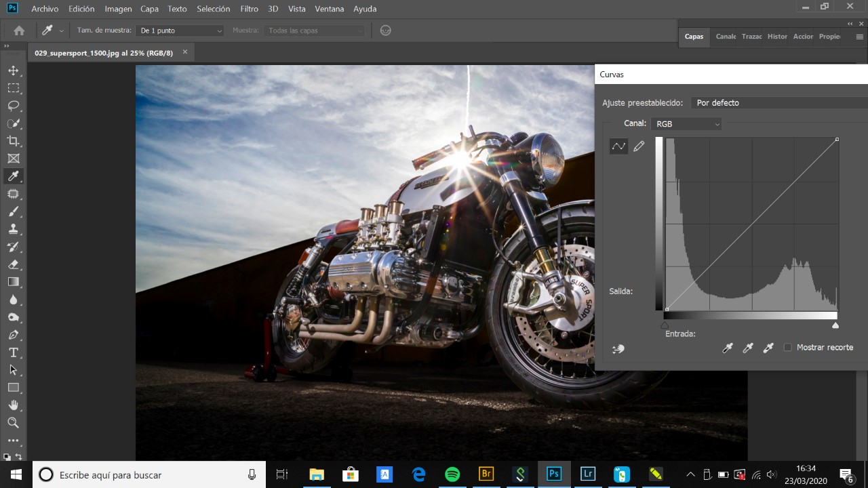Select the Eraser tool
Image resolution: width=868 pixels, height=488 pixels.
[x=13, y=264]
